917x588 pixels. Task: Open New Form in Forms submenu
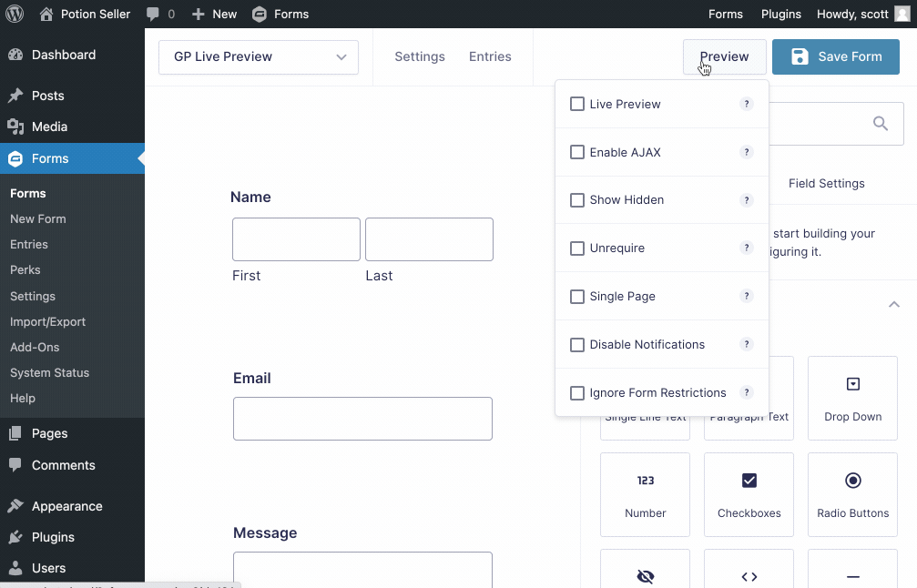tap(38, 218)
